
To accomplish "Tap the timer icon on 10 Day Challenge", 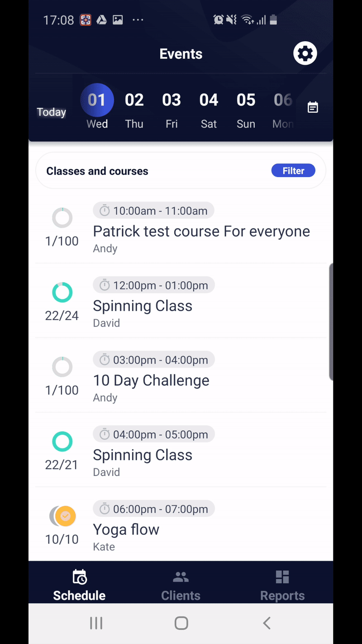I will tap(104, 360).
